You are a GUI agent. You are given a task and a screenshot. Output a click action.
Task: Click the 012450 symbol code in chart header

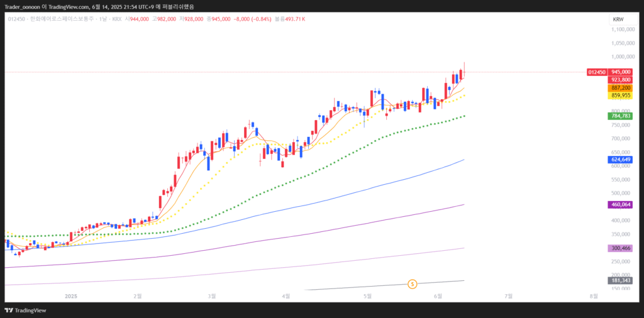pyautogui.click(x=16, y=19)
